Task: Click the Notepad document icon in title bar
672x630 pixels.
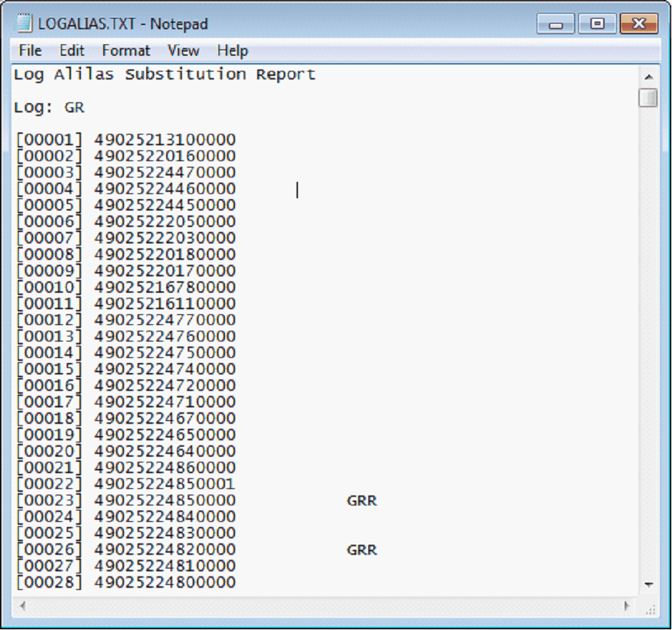Action: (x=25, y=24)
